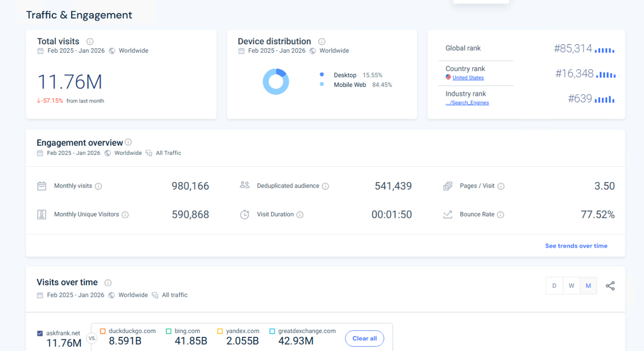Click the Pages / Visit info icon
This screenshot has height=351, width=644.
tap(501, 186)
